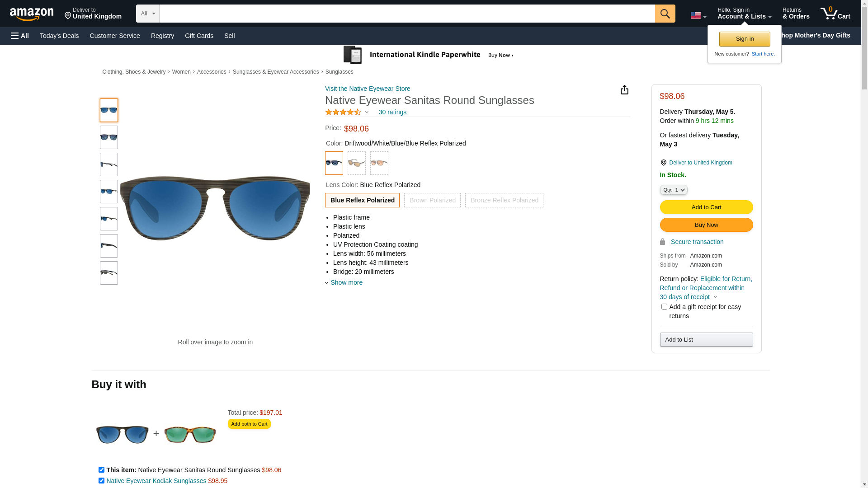The height and width of the screenshot is (488, 868).
Task: Click the share icon beside product title
Action: click(x=624, y=90)
